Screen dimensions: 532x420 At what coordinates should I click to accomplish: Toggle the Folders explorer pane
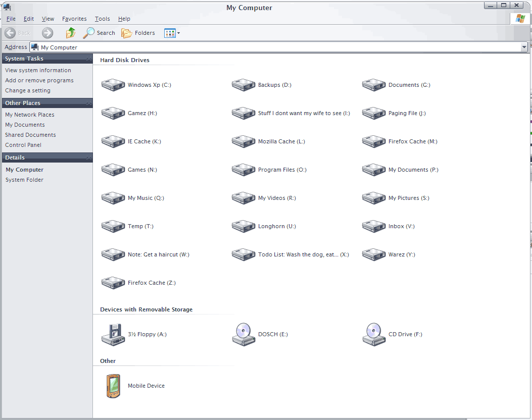(138, 32)
